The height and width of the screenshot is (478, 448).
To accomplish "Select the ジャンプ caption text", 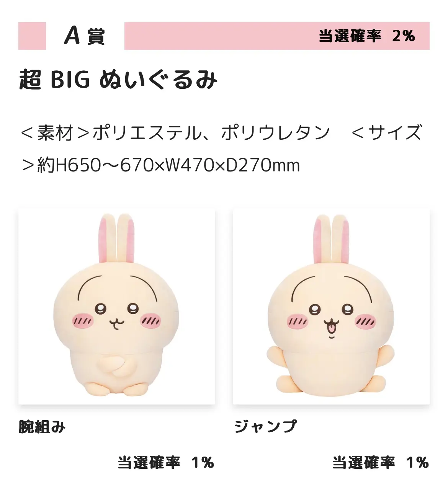I will (265, 426).
